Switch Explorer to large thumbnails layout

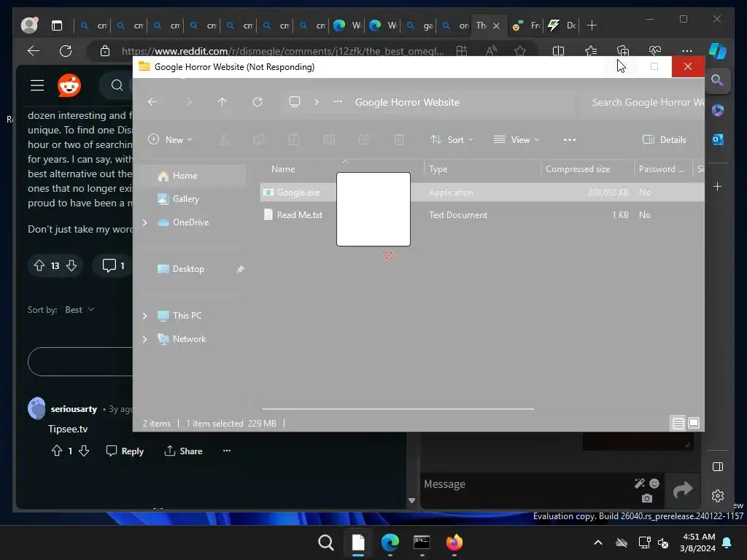[694, 423]
